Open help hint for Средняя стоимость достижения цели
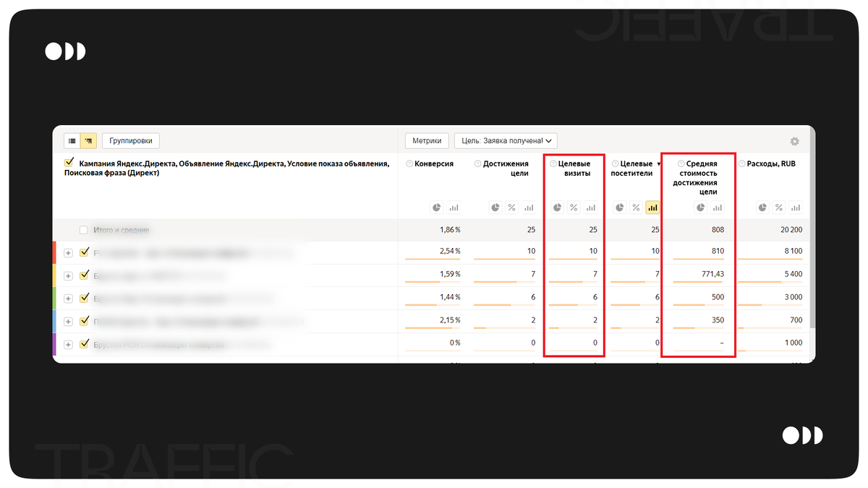868x488 pixels. click(x=681, y=164)
